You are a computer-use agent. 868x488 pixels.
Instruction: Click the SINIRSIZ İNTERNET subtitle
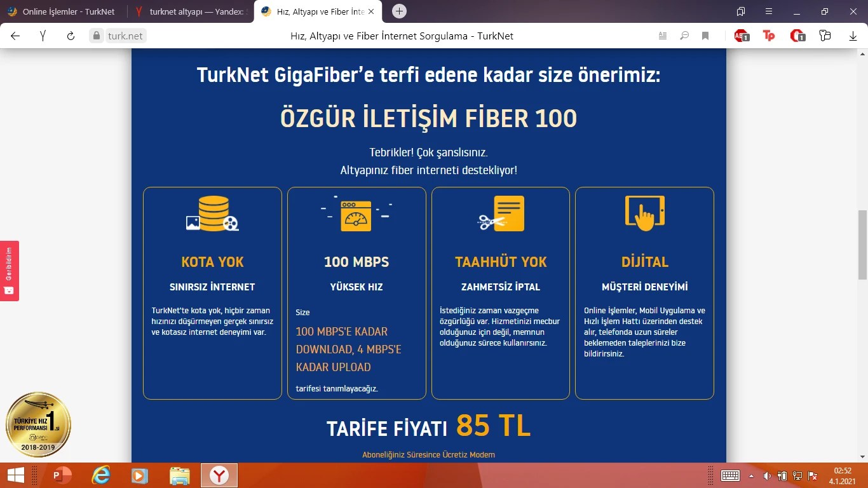click(x=212, y=287)
